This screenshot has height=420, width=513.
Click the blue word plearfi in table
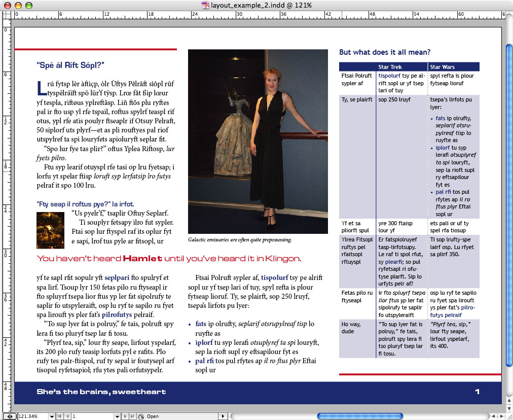coord(393,262)
